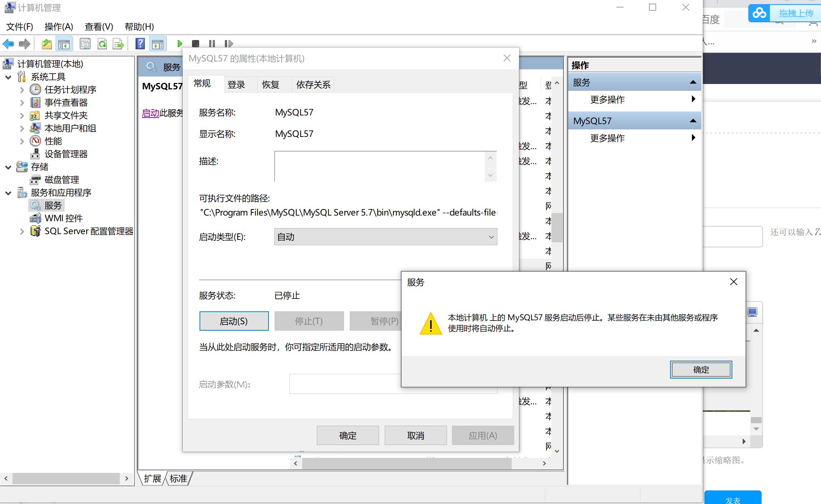Collapse the 服务 section in Actions pane
The height and width of the screenshot is (504, 821).
(x=693, y=82)
